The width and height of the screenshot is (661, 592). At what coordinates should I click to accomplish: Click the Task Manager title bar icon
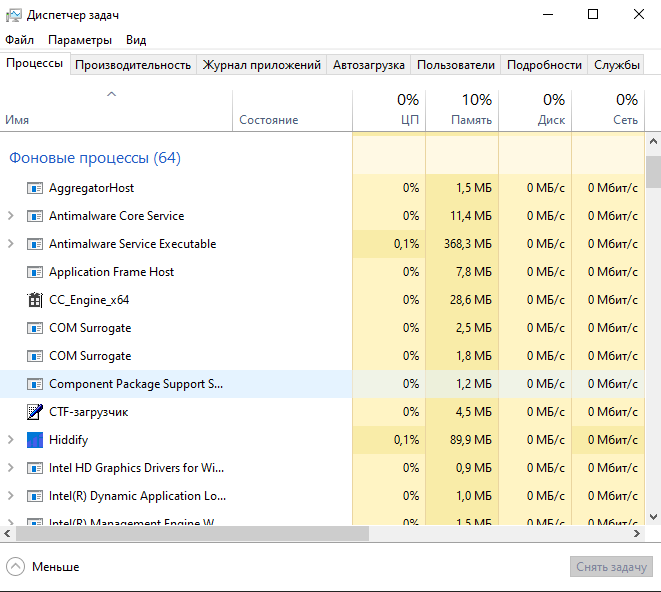(x=13, y=15)
